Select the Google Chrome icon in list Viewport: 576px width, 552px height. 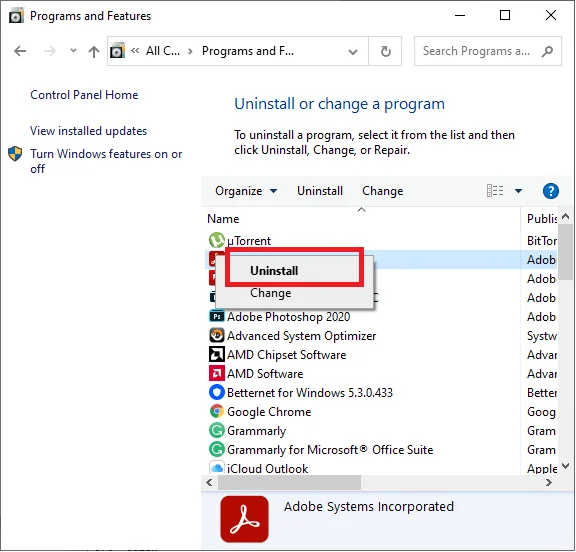pos(216,411)
